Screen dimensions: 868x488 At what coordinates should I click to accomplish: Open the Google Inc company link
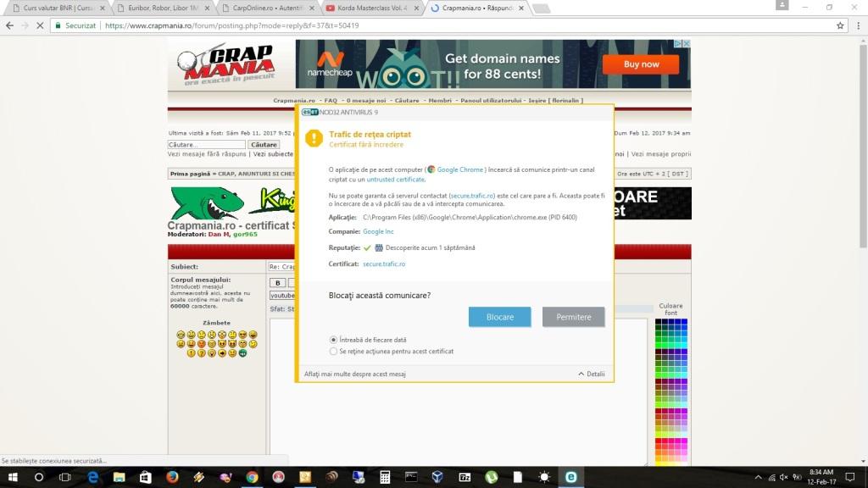(378, 232)
